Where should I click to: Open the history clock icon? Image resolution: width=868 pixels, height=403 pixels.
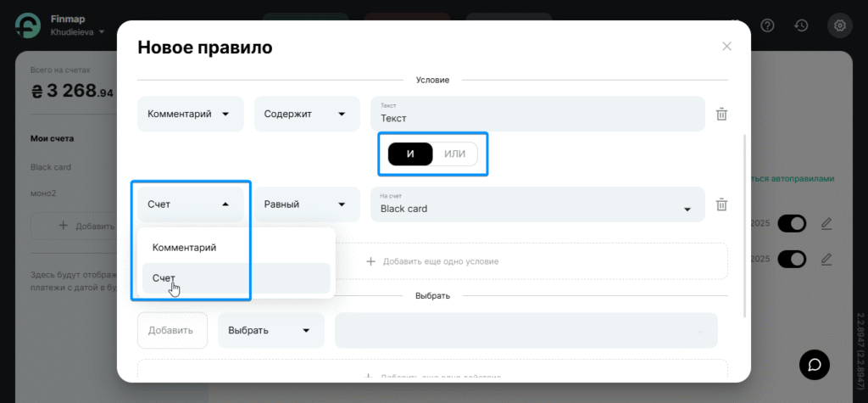point(800,25)
